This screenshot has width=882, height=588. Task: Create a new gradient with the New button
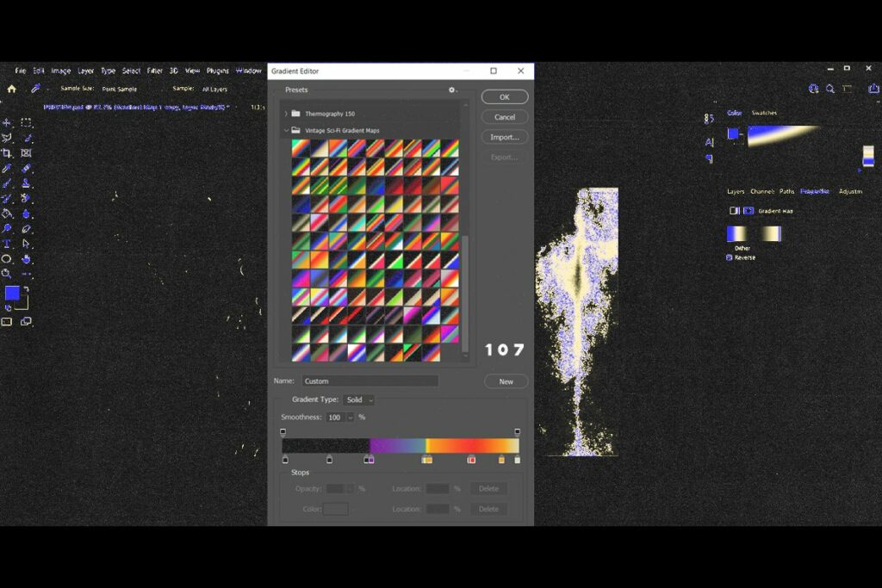[506, 381]
